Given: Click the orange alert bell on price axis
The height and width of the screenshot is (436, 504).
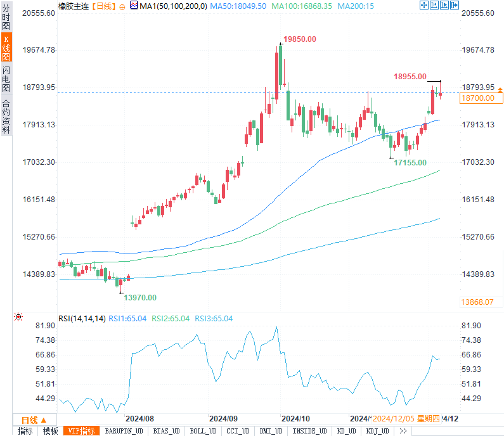Looking at the screenshot, I should point(500,93).
